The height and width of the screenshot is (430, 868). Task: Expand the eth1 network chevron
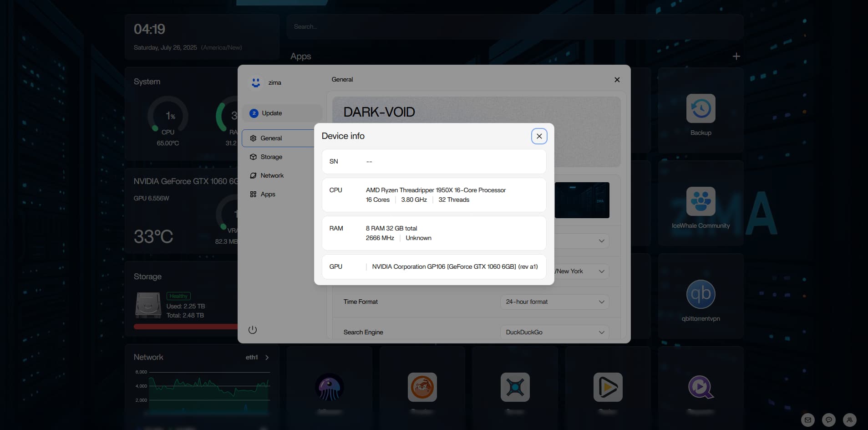pos(267,358)
